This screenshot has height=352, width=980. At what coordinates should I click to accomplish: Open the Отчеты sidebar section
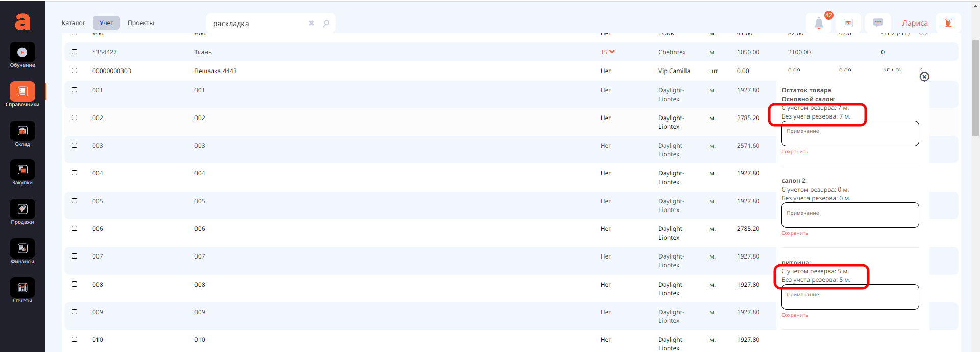tap(22, 288)
